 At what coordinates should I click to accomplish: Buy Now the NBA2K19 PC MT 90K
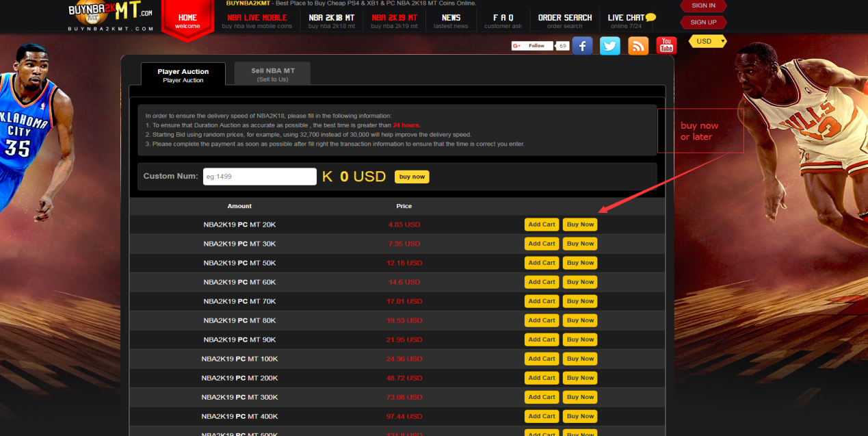point(580,339)
